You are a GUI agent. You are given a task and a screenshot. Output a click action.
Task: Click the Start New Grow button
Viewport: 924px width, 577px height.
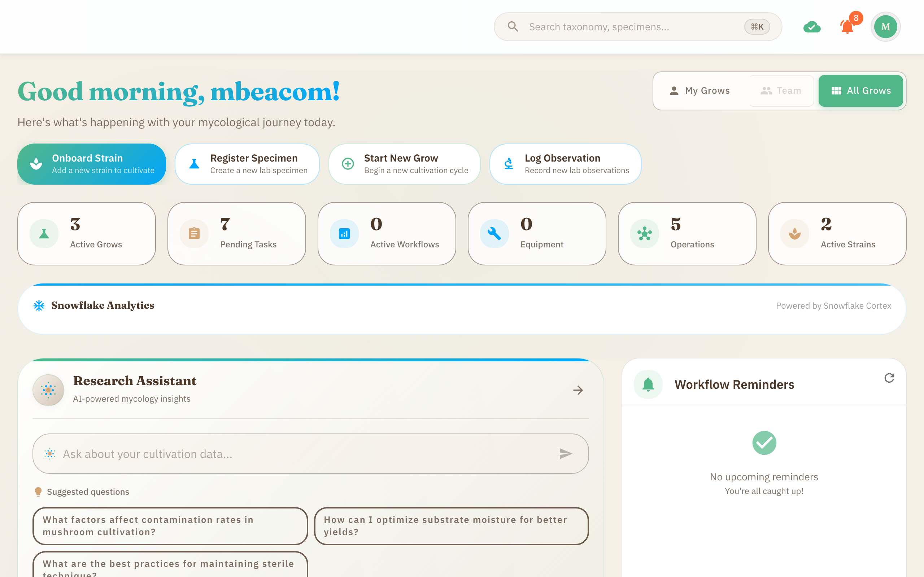[404, 164]
